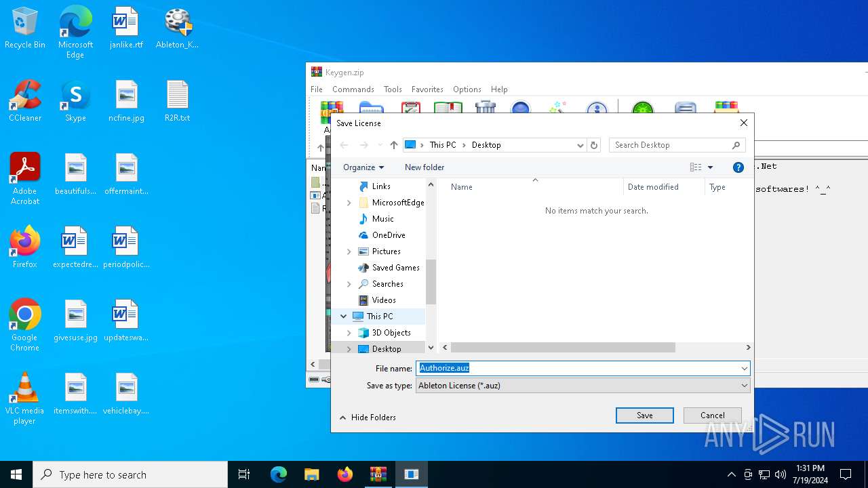Click the Cancel button

pyautogui.click(x=713, y=415)
